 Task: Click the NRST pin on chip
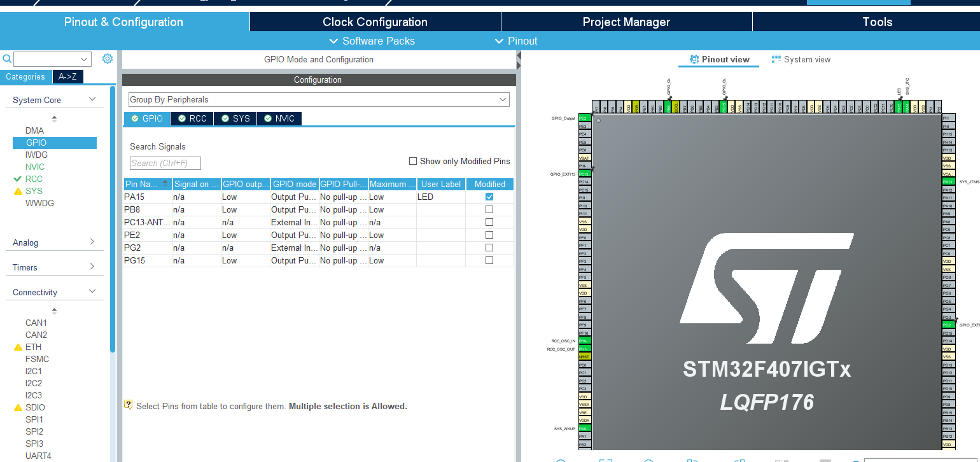pyautogui.click(x=585, y=357)
